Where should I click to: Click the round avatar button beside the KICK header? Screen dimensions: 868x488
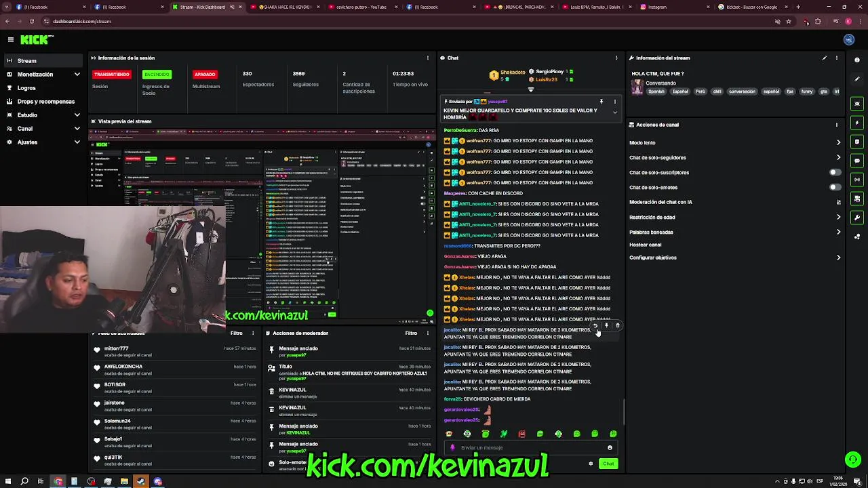(849, 40)
